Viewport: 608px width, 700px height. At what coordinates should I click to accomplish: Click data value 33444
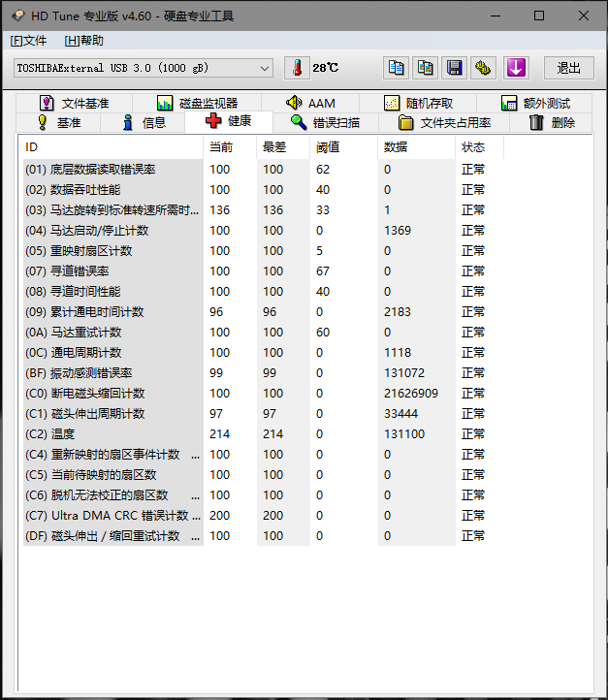tap(400, 414)
